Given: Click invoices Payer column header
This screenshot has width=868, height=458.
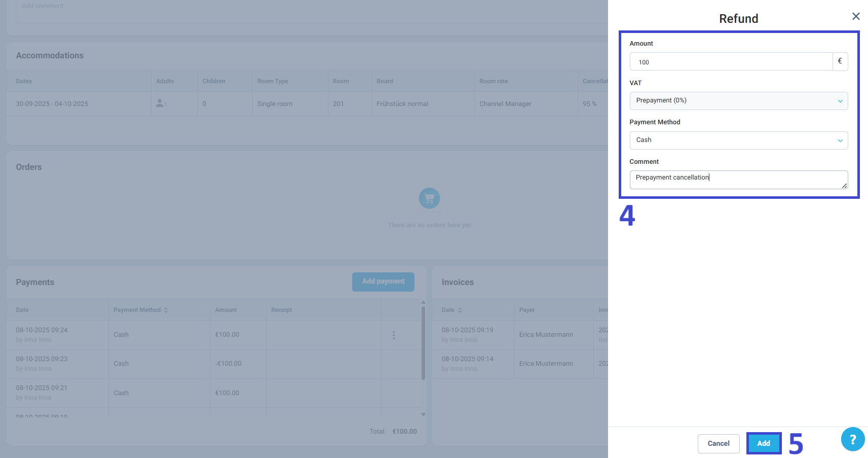Looking at the screenshot, I should [526, 310].
